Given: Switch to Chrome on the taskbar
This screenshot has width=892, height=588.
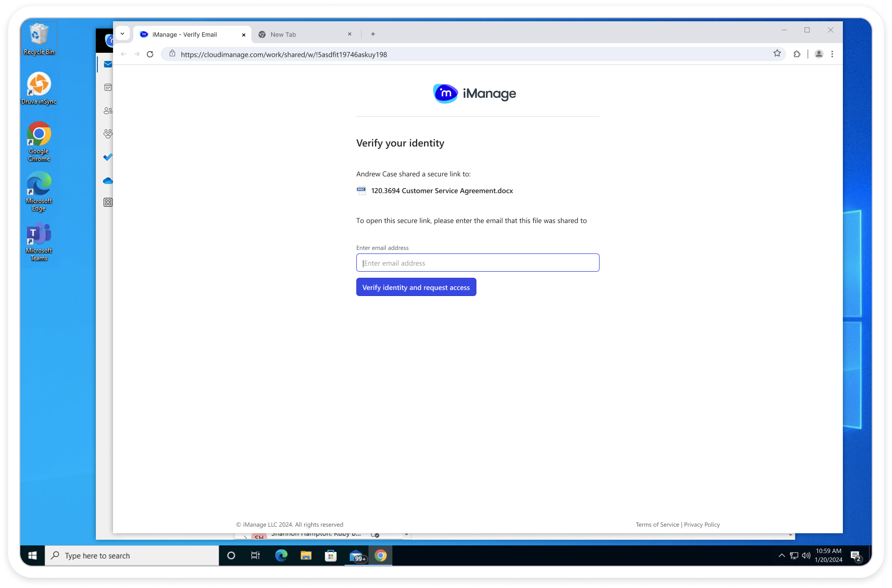Looking at the screenshot, I should point(381,556).
